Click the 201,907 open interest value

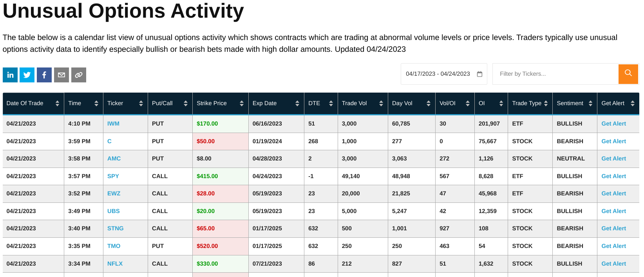pos(489,124)
